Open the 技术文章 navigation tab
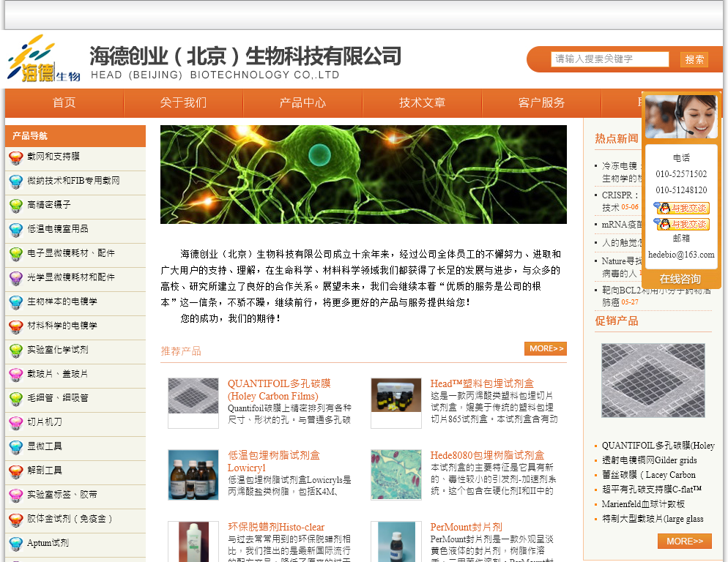 click(x=422, y=103)
